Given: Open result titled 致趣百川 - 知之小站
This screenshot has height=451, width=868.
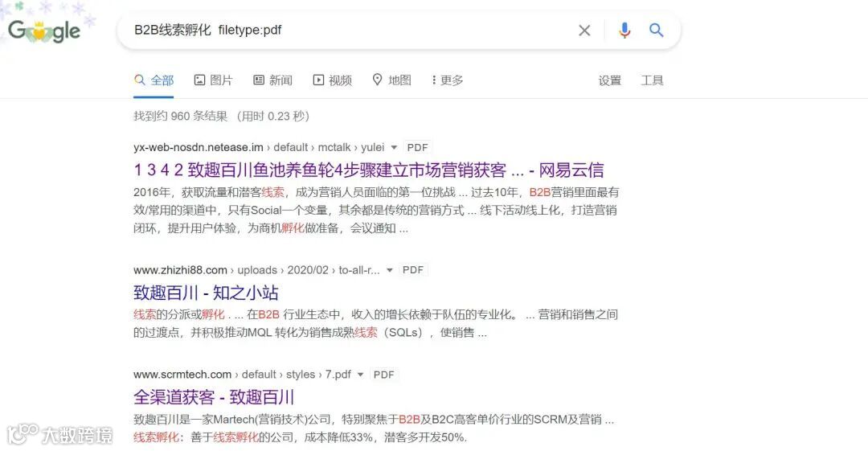Looking at the screenshot, I should (x=206, y=293).
